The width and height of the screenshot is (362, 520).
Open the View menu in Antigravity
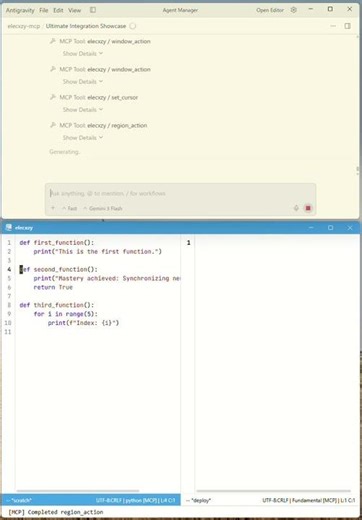[x=75, y=10]
